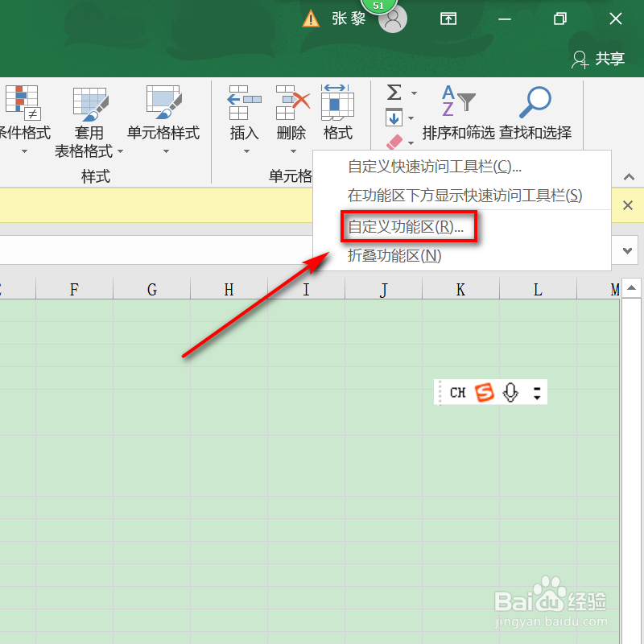Open Conditional Formatting icon
Image resolution: width=644 pixels, height=644 pixels.
click(23, 103)
